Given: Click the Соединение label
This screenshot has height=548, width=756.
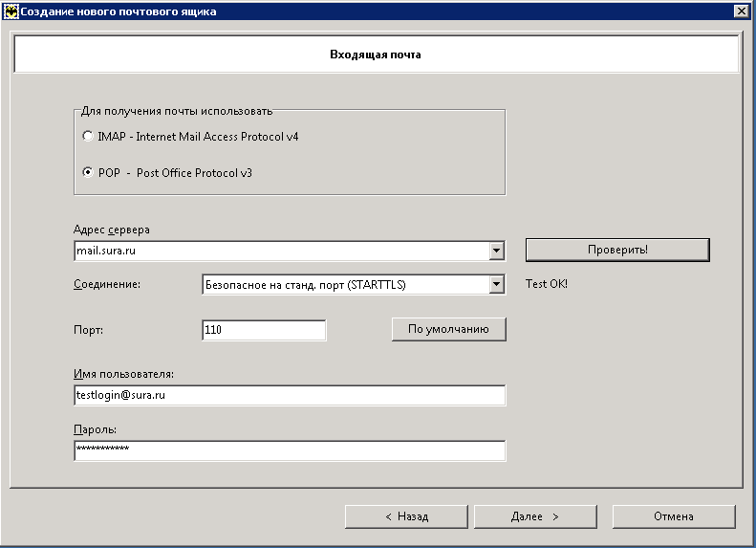Looking at the screenshot, I should point(107,285).
